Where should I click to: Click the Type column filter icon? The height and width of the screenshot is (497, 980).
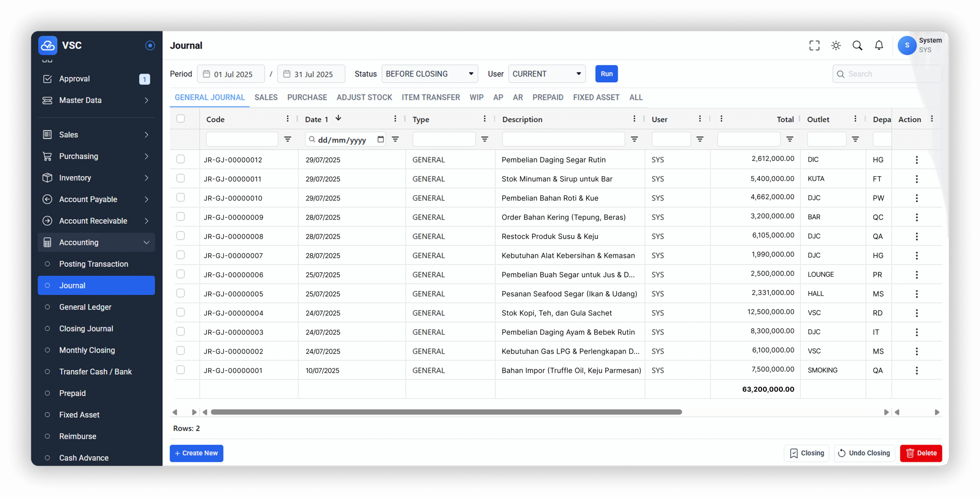tap(485, 139)
